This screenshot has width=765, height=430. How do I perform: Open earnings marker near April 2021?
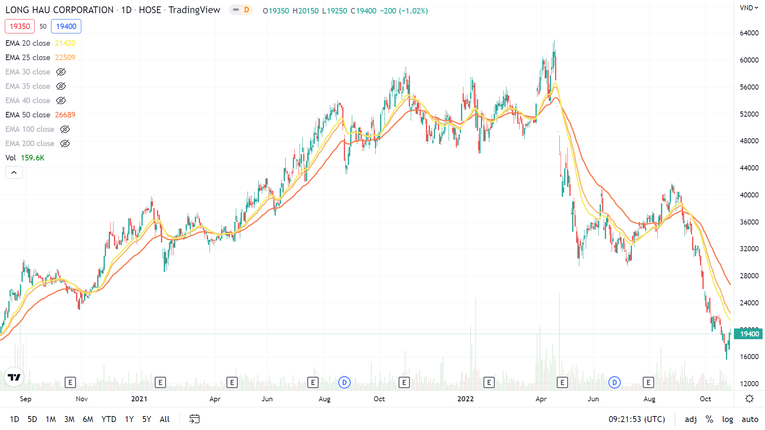coord(232,382)
